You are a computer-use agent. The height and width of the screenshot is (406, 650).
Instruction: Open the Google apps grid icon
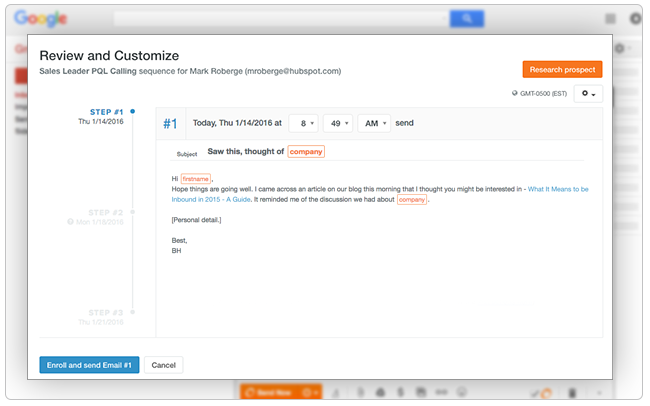pyautogui.click(x=611, y=18)
